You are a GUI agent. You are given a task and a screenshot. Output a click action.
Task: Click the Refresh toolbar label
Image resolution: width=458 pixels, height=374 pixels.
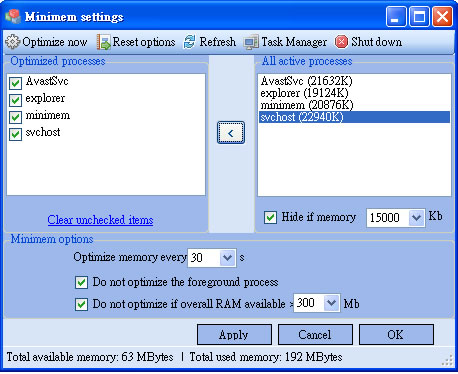[x=217, y=42]
